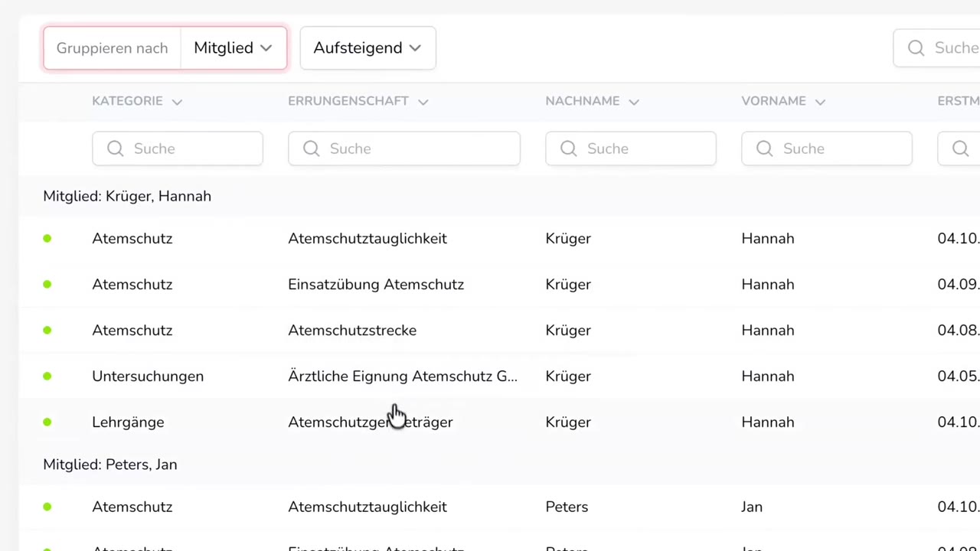Click the Kategorie search field
The width and height of the screenshot is (980, 551).
(178, 148)
